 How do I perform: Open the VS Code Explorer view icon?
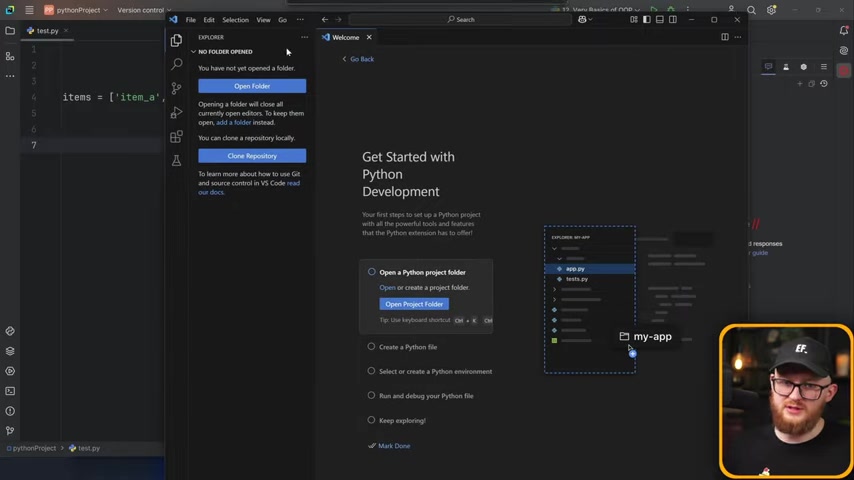(176, 40)
